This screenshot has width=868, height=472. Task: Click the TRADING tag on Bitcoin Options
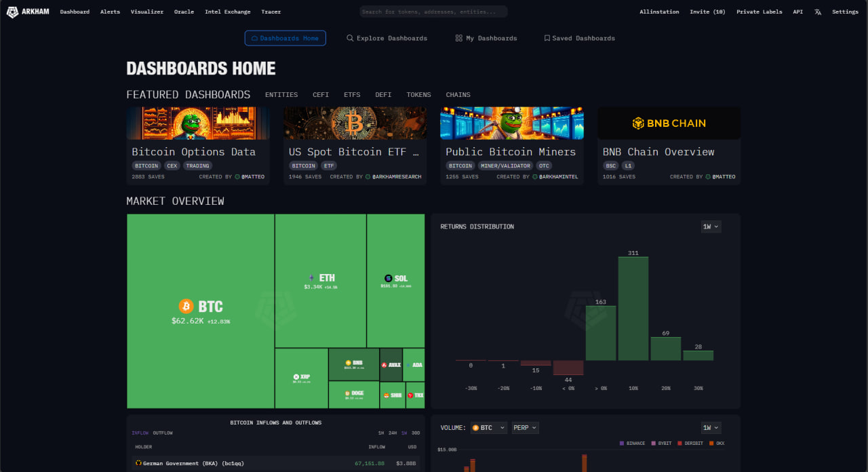tap(197, 165)
